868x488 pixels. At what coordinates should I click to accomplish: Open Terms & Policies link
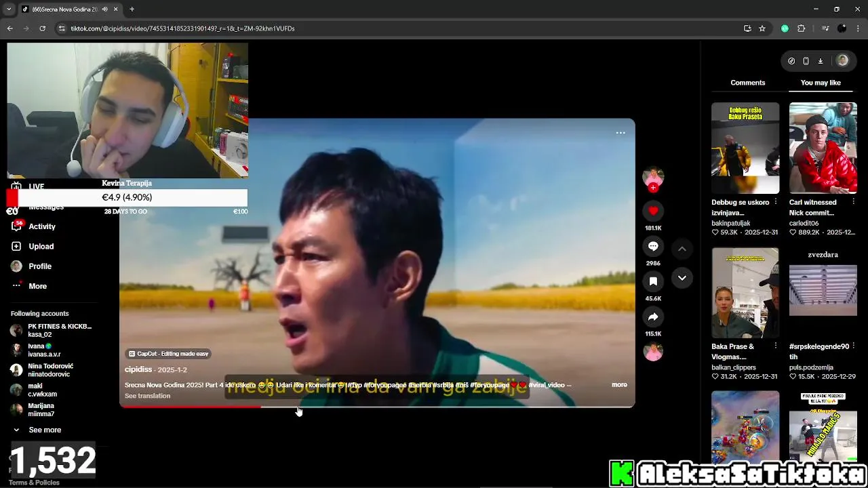click(34, 483)
